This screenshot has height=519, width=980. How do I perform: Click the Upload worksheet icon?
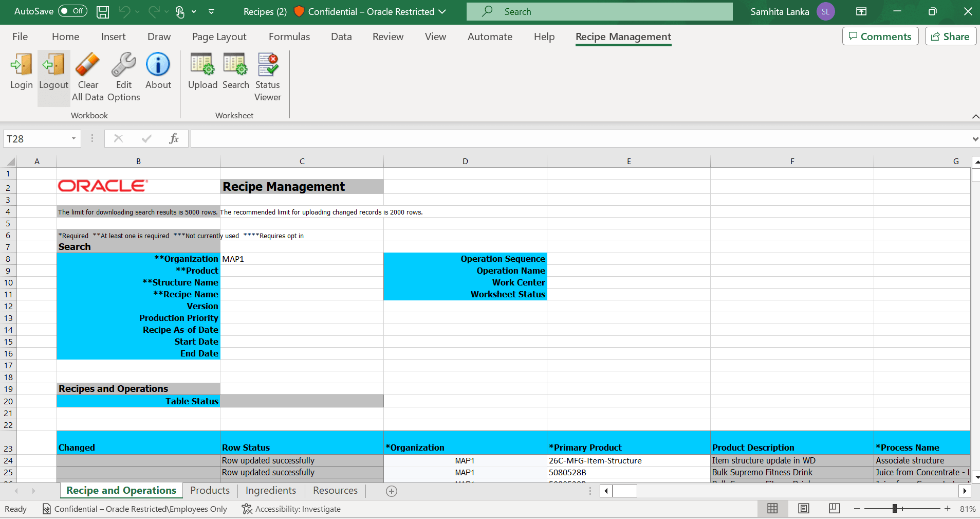202,65
